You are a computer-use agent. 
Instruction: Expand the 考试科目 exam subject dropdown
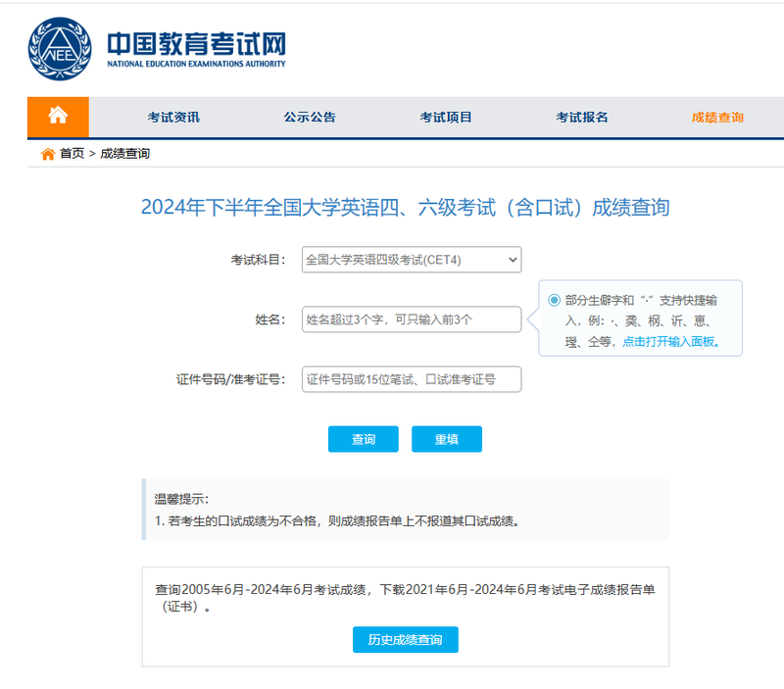[412, 260]
